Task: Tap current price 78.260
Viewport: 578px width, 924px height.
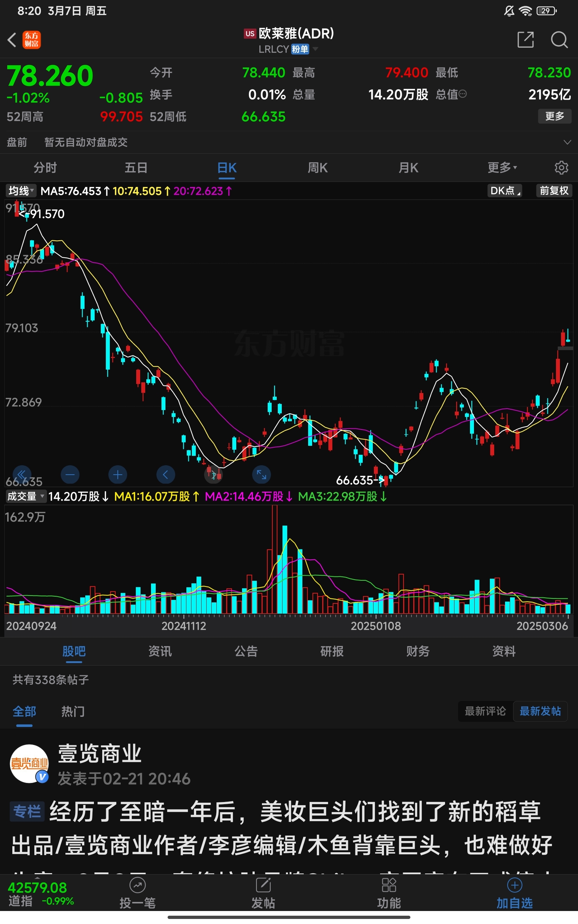Action: [50, 75]
